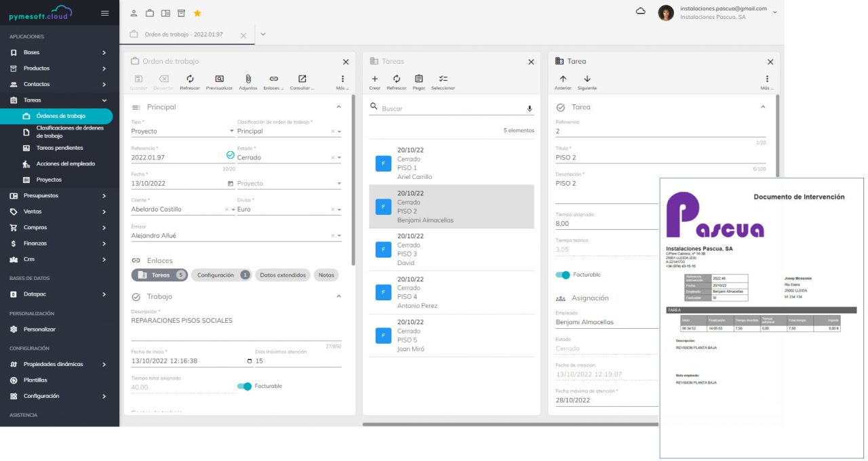Viewport: 868px width, 461px height.
Task: Toggle the hamburger sidebar menu
Action: (104, 13)
